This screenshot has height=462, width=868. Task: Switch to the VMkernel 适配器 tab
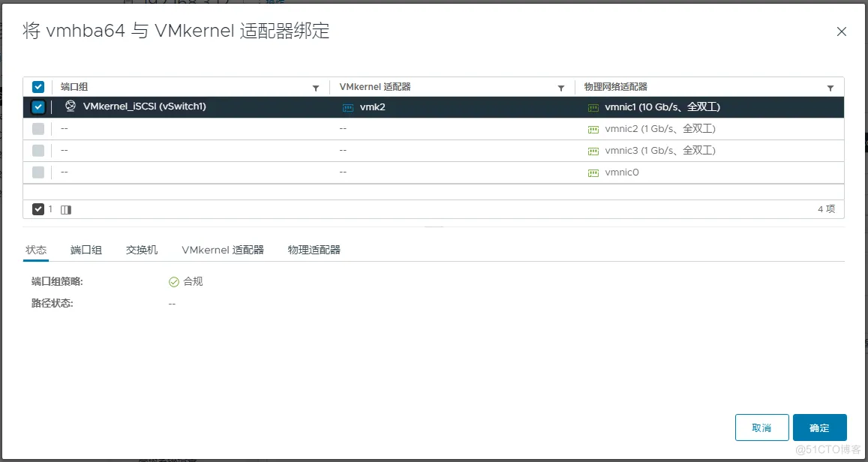[x=223, y=250]
